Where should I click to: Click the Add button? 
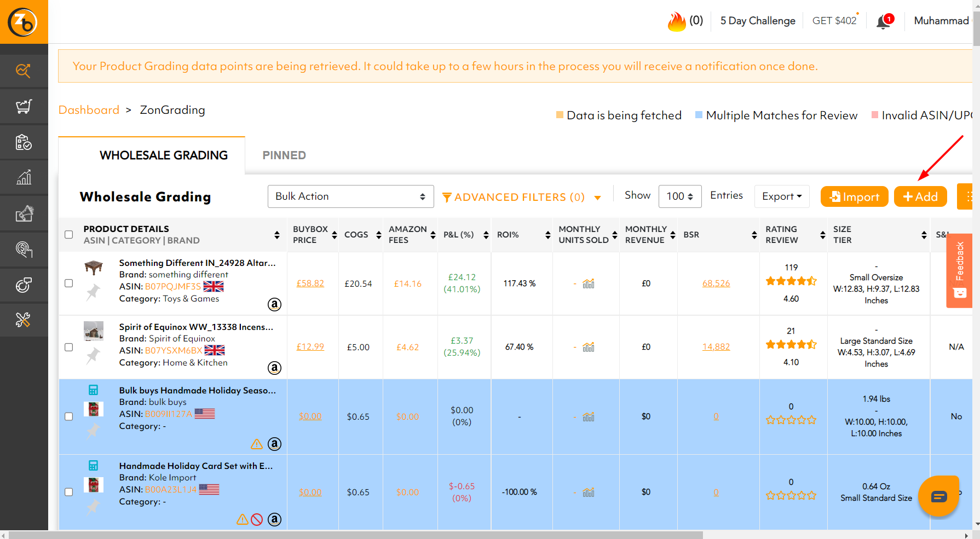(920, 196)
